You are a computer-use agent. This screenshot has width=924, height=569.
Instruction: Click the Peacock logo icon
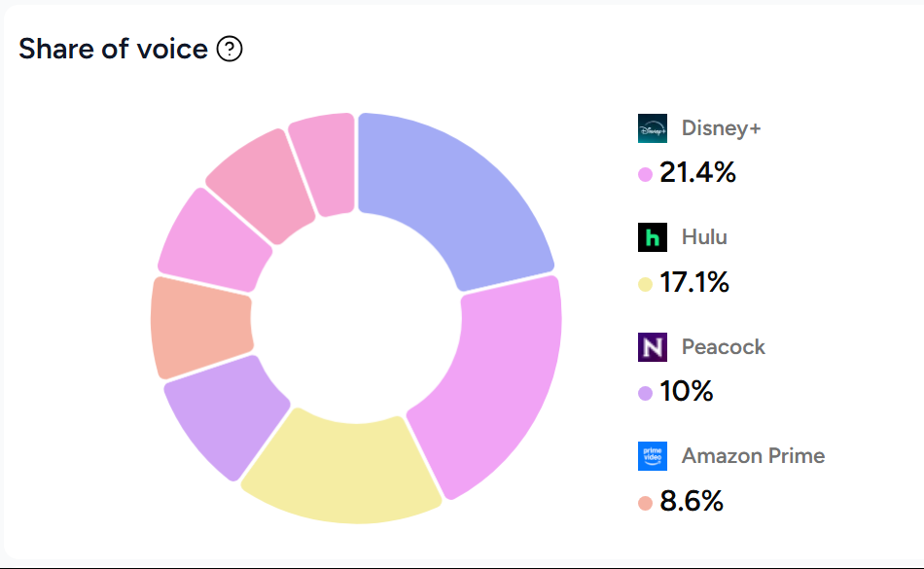653,347
